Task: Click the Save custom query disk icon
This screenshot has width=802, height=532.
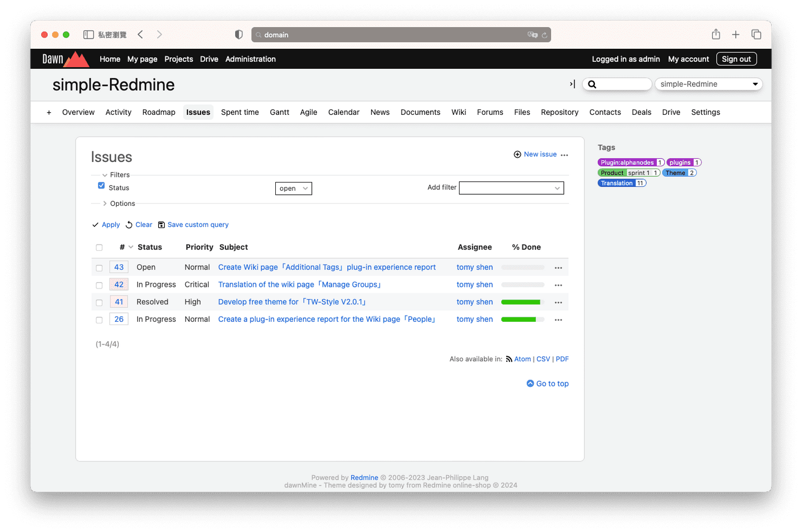Action: [x=161, y=225]
